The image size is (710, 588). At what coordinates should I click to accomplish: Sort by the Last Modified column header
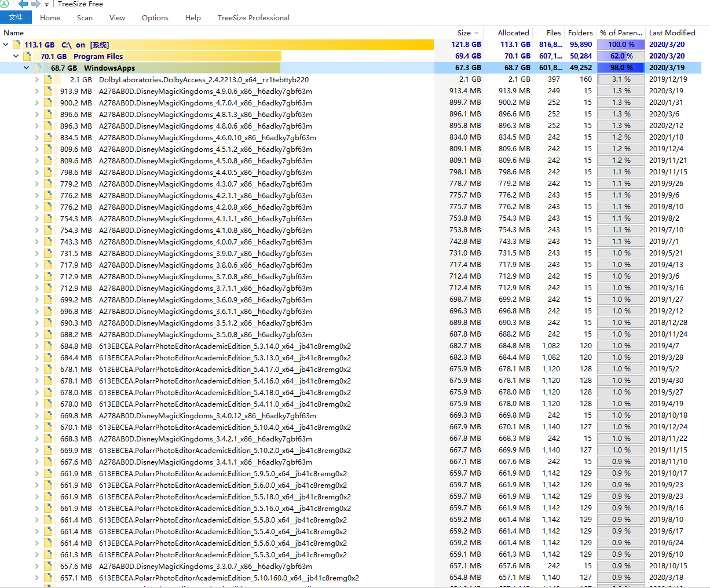[x=672, y=32]
